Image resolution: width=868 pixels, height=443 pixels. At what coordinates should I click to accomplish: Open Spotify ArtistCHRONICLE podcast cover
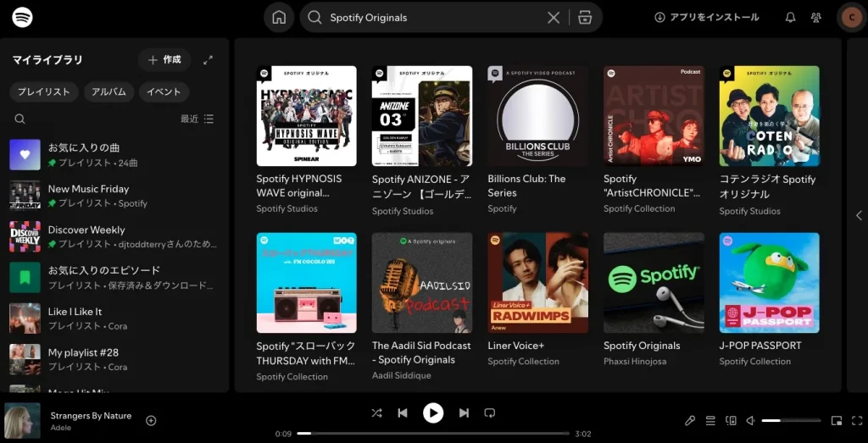coord(654,116)
